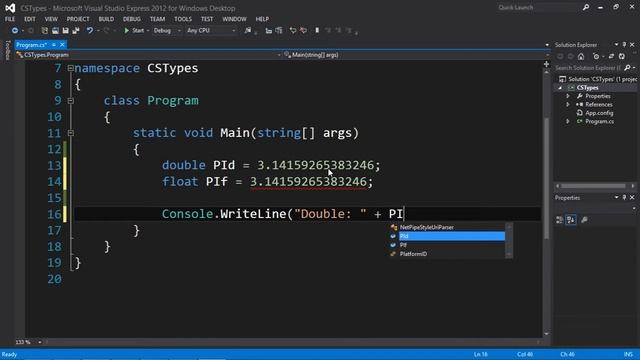Open the TOOLS menu
This screenshot has width=640, height=360.
click(x=183, y=19)
